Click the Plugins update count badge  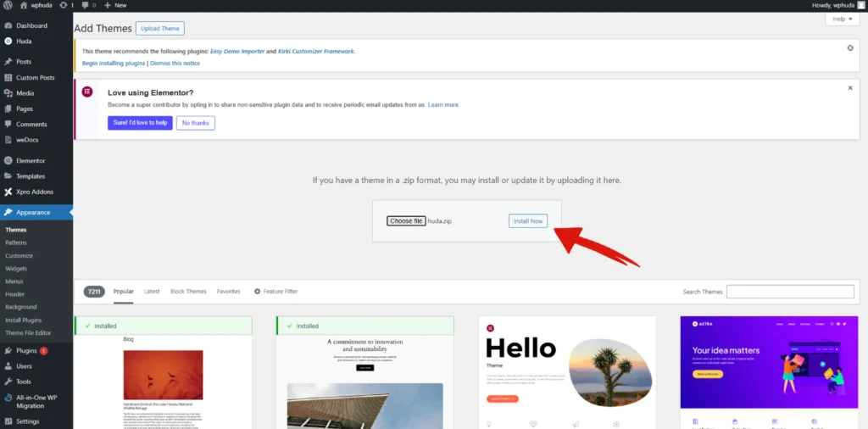click(x=44, y=350)
